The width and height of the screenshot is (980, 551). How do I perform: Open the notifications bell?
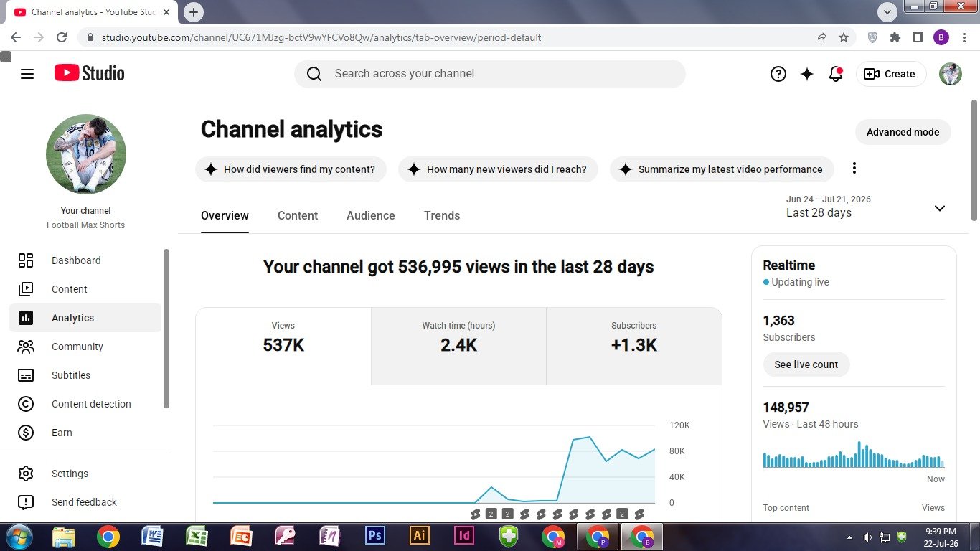(836, 74)
